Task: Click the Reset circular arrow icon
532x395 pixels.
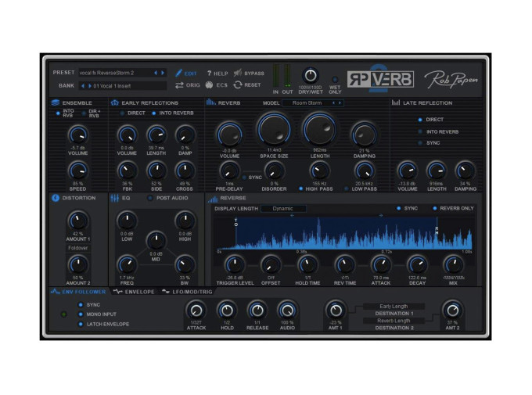Action: [238, 84]
